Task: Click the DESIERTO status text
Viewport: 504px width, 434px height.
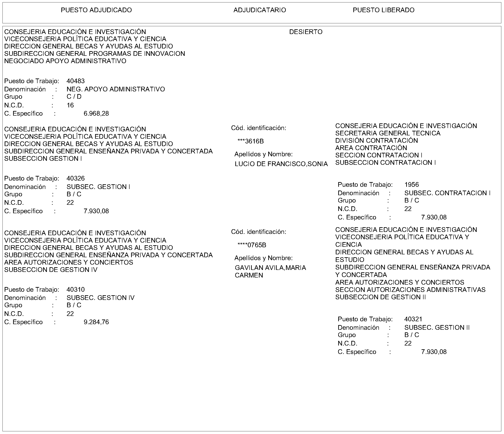Action: coord(306,32)
